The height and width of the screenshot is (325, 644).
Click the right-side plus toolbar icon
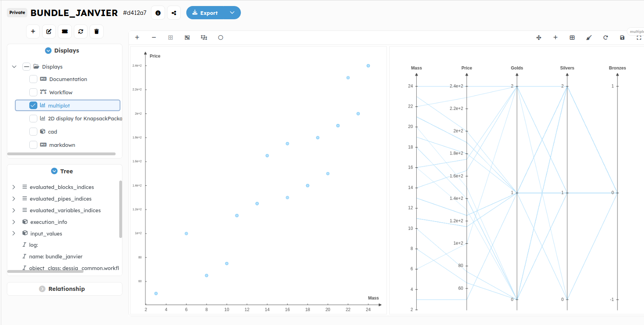[x=555, y=37]
